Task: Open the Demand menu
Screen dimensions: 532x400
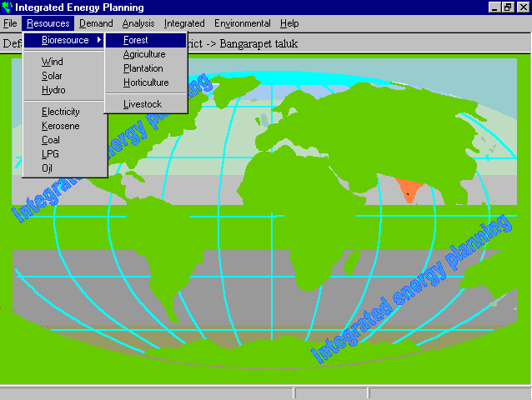Action: tap(96, 23)
